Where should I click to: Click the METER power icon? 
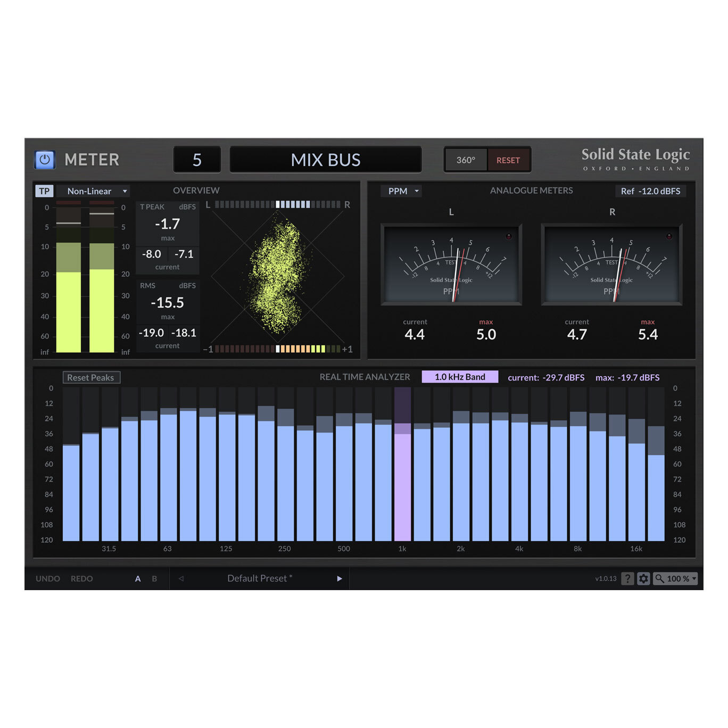[x=45, y=159]
